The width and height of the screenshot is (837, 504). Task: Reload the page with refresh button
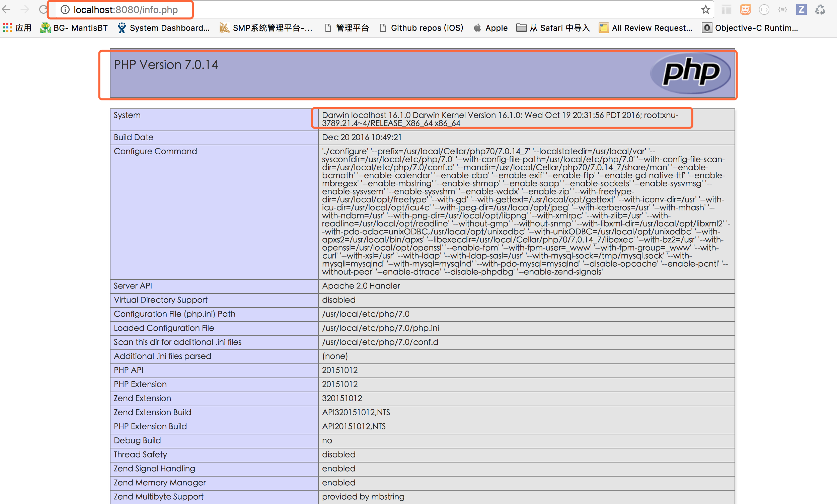tap(44, 10)
